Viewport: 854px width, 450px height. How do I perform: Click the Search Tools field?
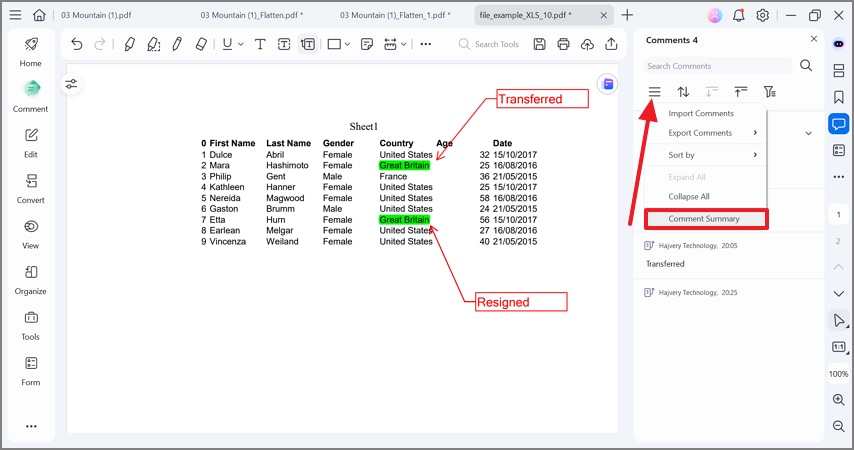click(489, 44)
